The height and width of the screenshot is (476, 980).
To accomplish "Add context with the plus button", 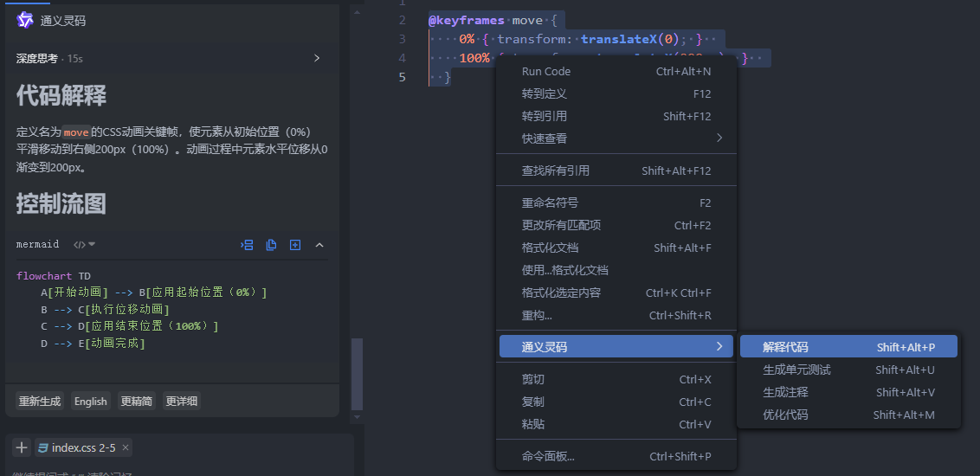I will tap(22, 447).
